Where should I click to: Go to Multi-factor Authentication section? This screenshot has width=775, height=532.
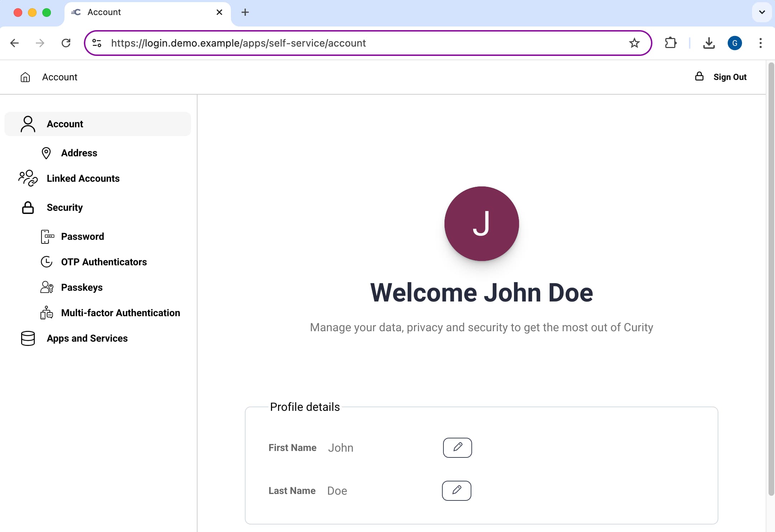tap(120, 313)
